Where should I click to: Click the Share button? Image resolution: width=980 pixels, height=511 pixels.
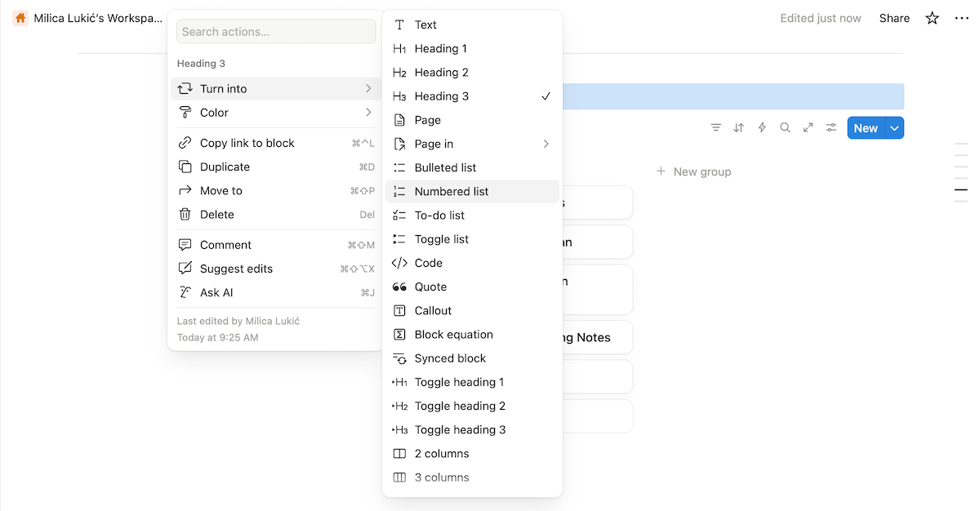point(894,17)
